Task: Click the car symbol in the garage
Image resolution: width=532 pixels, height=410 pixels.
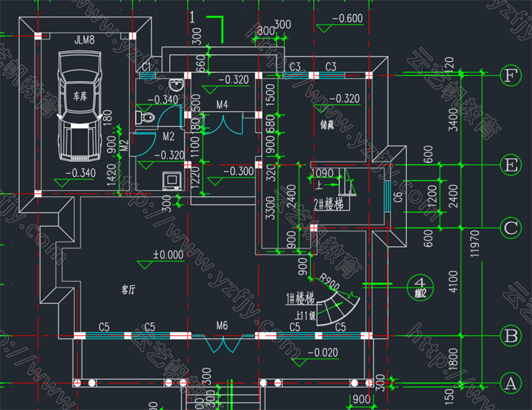Action: point(80,106)
